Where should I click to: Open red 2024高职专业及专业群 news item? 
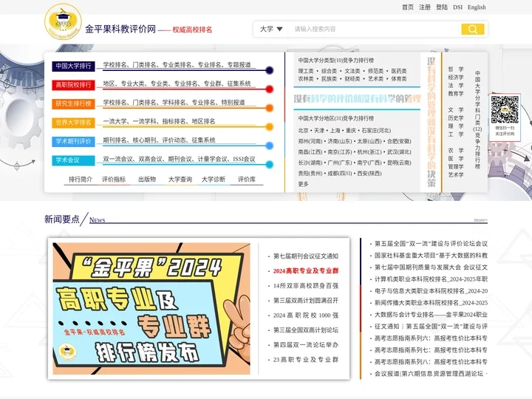[306, 270]
